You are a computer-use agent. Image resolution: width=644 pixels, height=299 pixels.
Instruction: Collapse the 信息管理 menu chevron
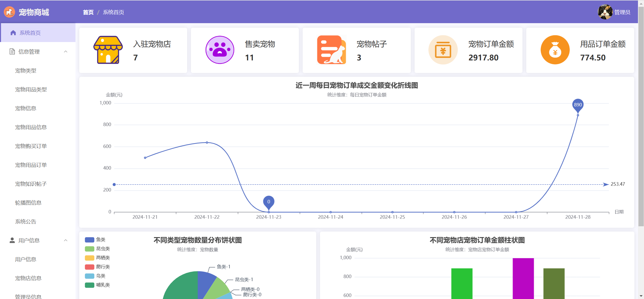pyautogui.click(x=66, y=52)
